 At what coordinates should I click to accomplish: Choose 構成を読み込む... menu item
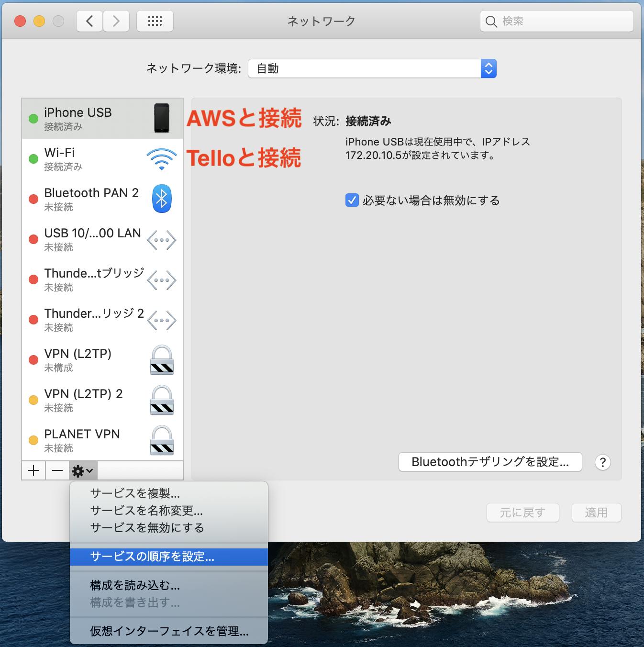click(x=169, y=585)
